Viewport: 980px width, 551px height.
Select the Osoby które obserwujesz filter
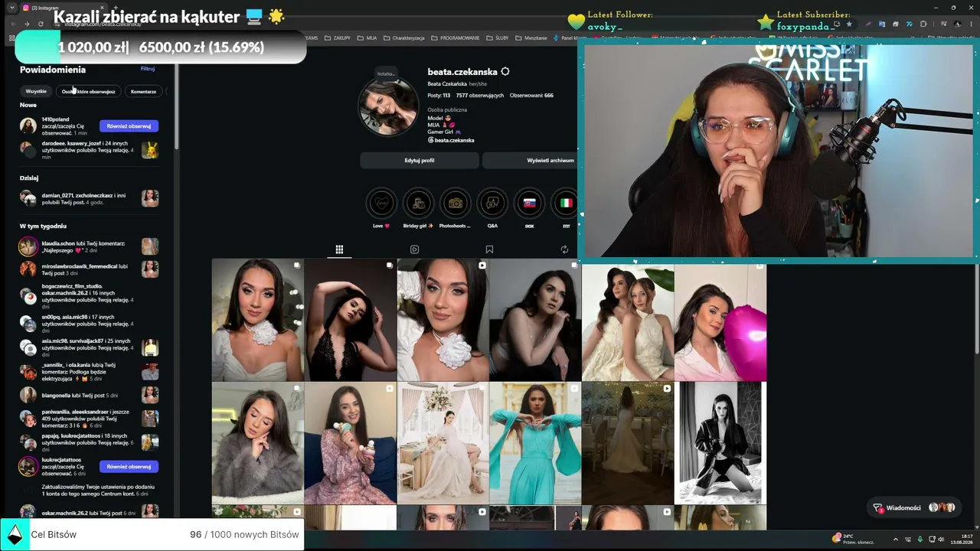[x=89, y=92]
